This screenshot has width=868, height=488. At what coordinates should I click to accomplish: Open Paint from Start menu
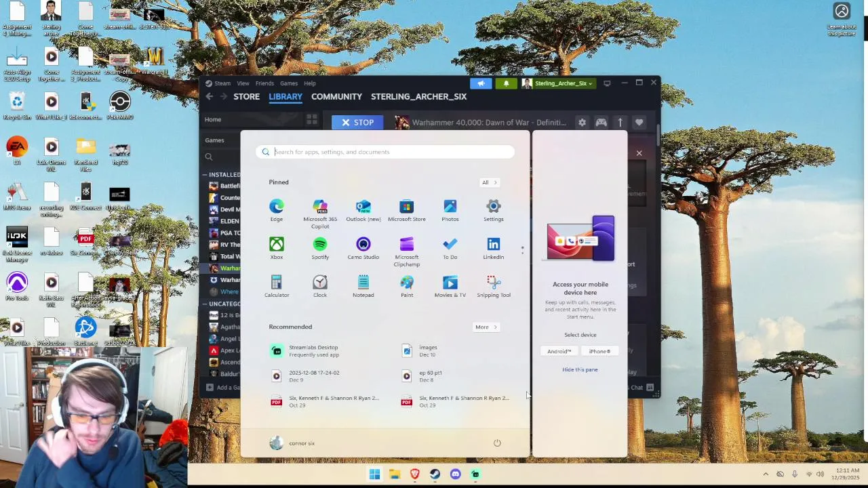pyautogui.click(x=407, y=286)
